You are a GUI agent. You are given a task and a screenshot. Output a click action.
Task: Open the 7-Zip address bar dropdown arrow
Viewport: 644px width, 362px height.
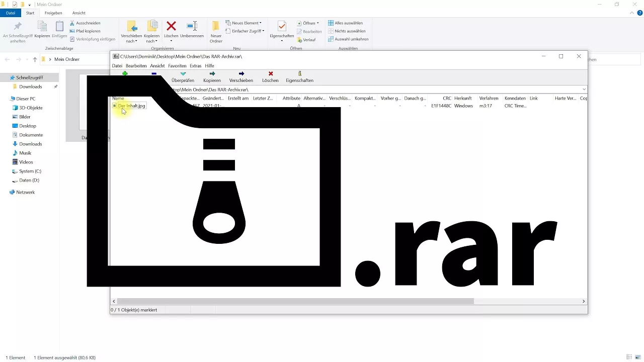(x=584, y=89)
